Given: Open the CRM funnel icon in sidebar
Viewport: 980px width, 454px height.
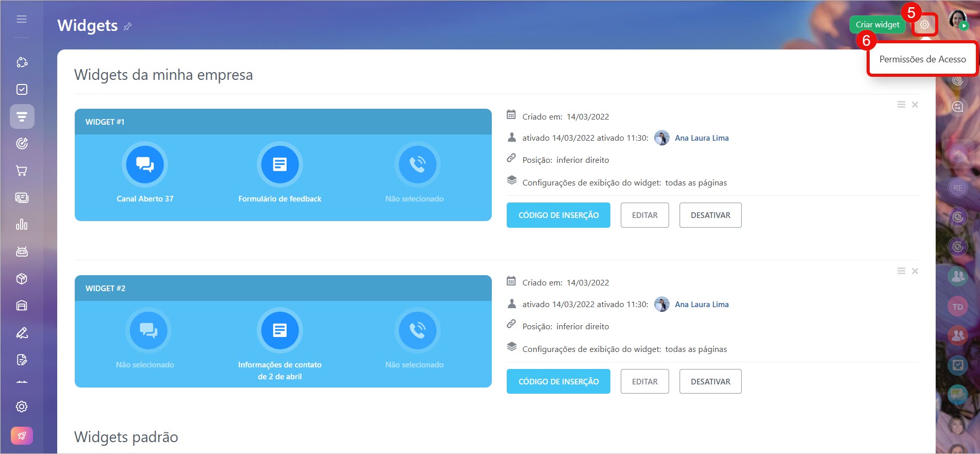Looking at the screenshot, I should click(22, 117).
